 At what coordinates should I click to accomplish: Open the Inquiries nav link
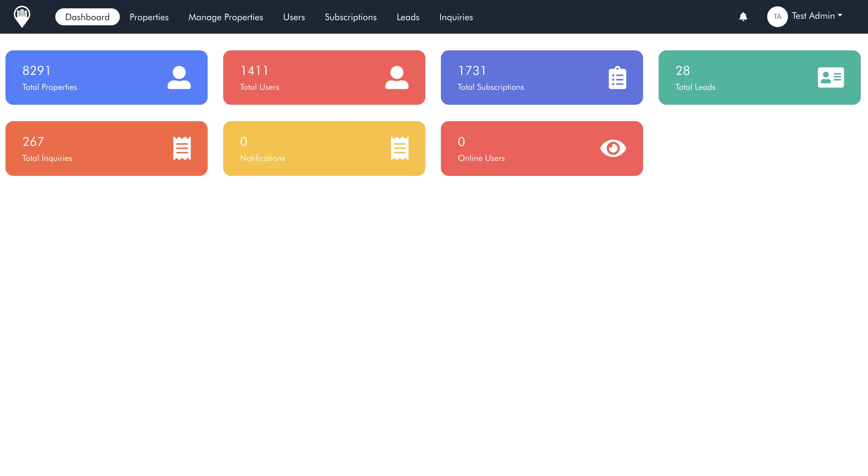click(x=456, y=17)
